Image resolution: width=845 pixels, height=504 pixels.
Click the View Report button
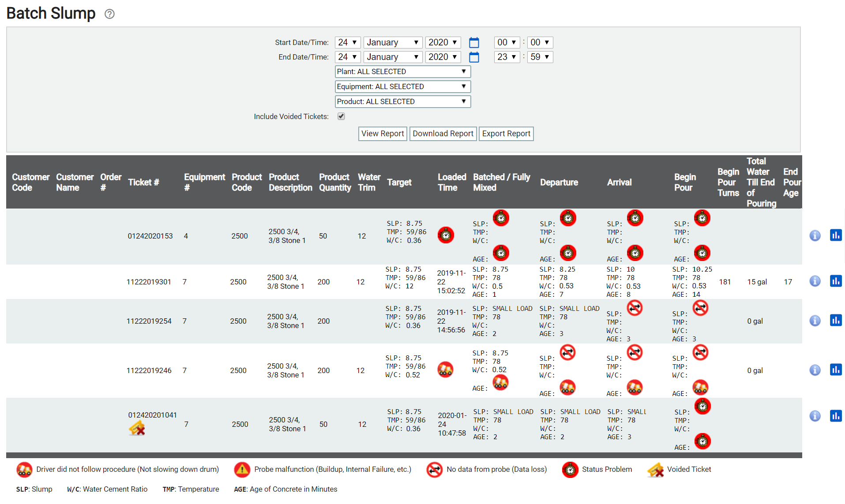[x=382, y=134]
